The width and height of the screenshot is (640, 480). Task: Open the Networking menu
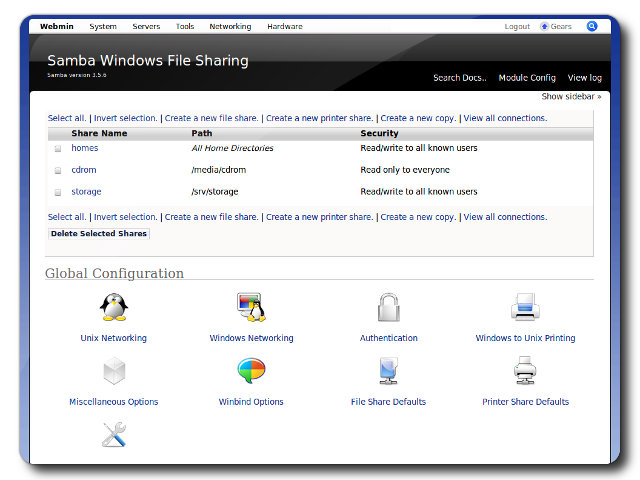230,27
